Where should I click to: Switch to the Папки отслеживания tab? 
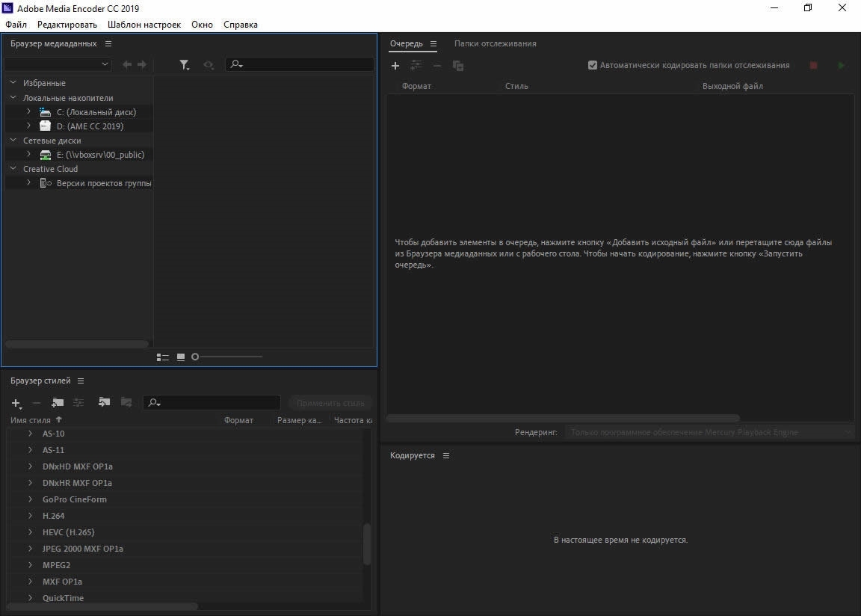coord(495,43)
